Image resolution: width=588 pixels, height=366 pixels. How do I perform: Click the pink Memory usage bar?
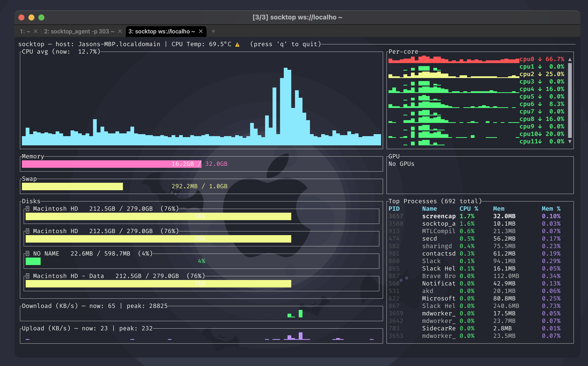111,164
